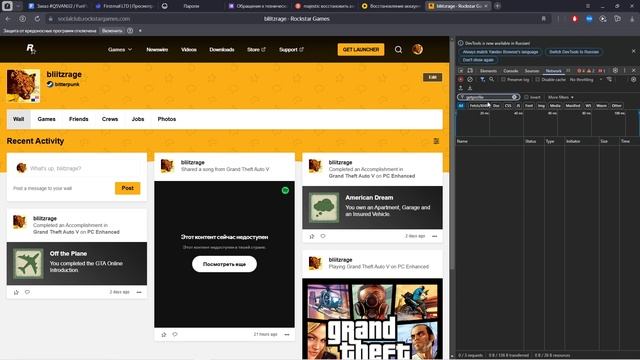Stop recording network log
The height and width of the screenshot is (360, 640).
tap(460, 79)
